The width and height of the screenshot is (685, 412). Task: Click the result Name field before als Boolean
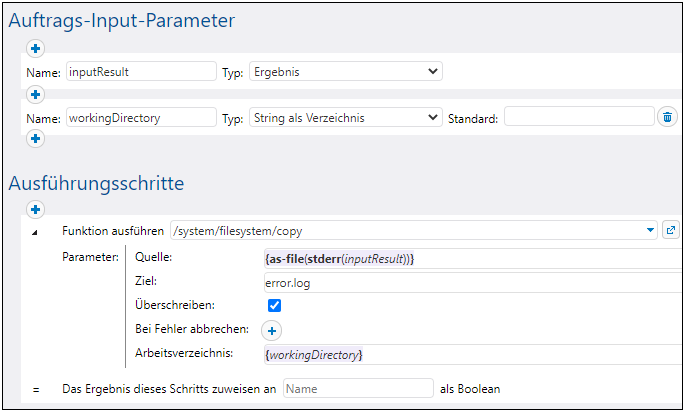(x=358, y=388)
